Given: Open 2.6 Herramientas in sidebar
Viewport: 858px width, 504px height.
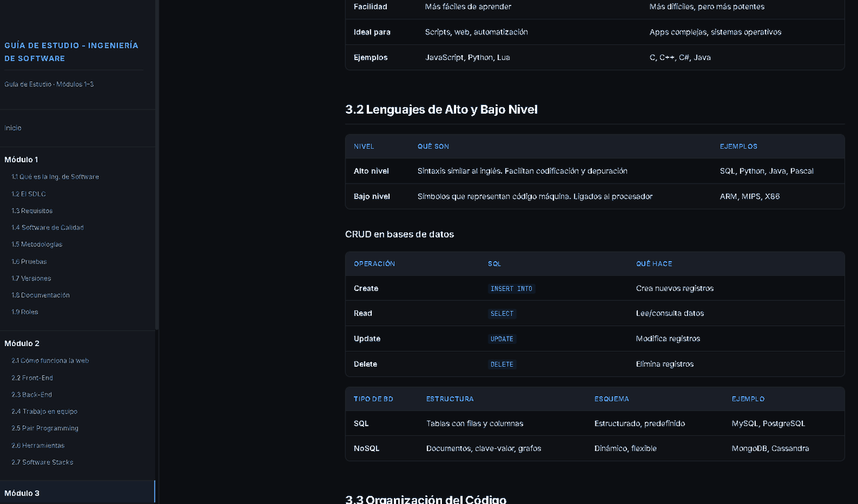Looking at the screenshot, I should [x=38, y=445].
